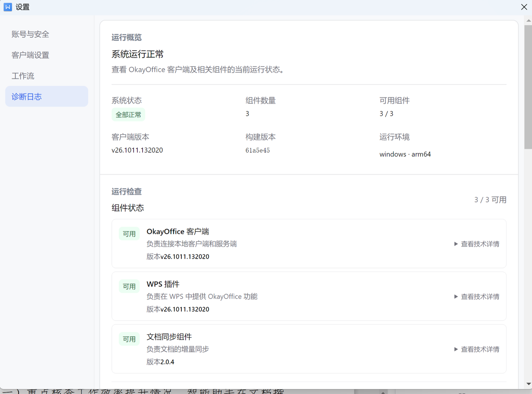Click the vertical scrollbar thumb

[528, 87]
